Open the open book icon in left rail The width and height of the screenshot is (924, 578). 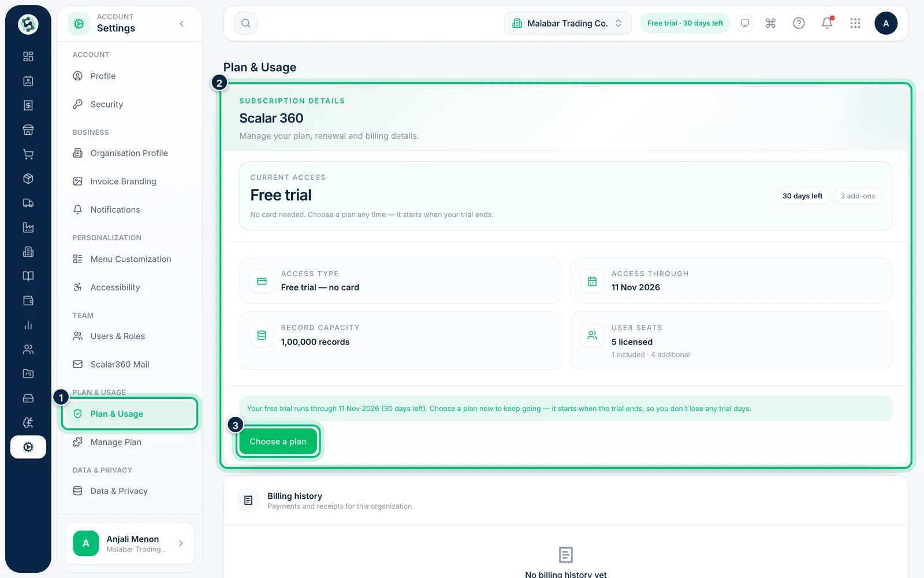tap(28, 276)
